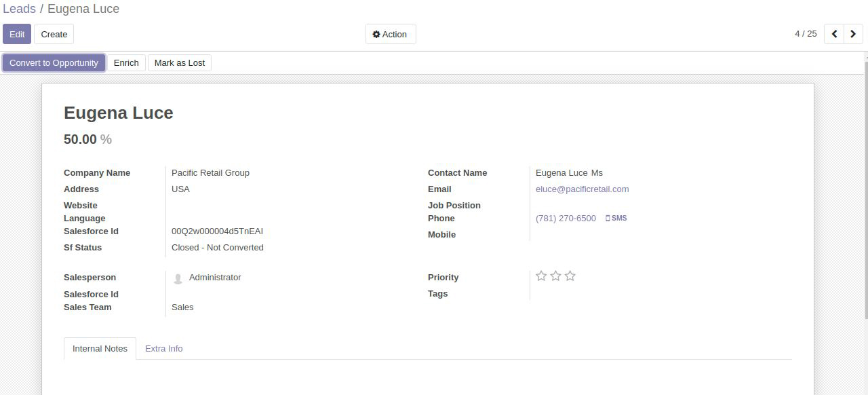Click the Job Position label
This screenshot has width=868, height=395.
454,206
